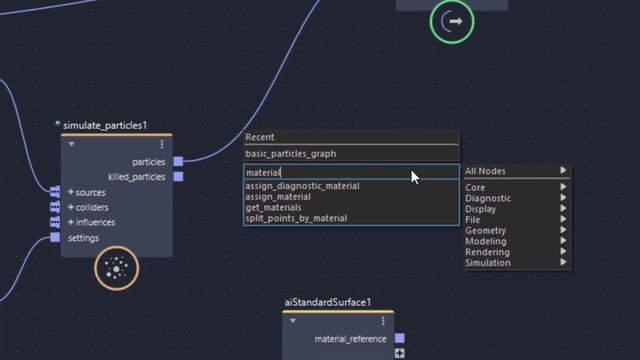640x360 pixels.
Task: Open simulate_particles1 node options menu dots
Action: pos(162,144)
